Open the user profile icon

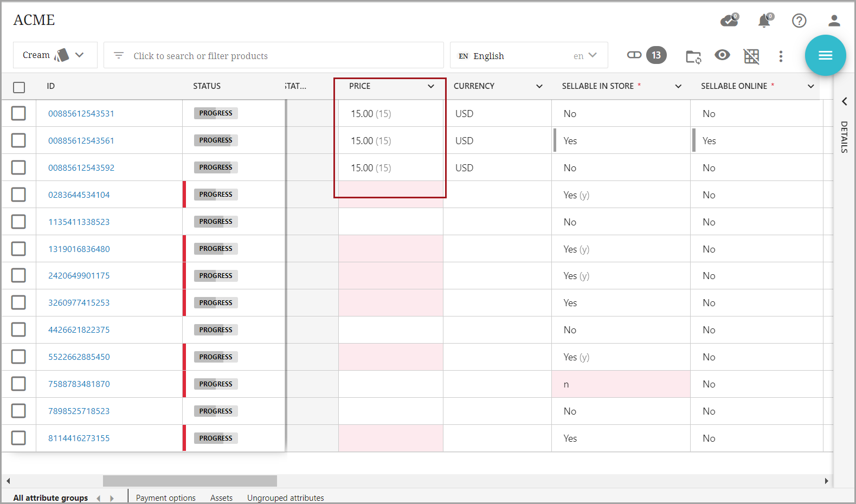[834, 21]
